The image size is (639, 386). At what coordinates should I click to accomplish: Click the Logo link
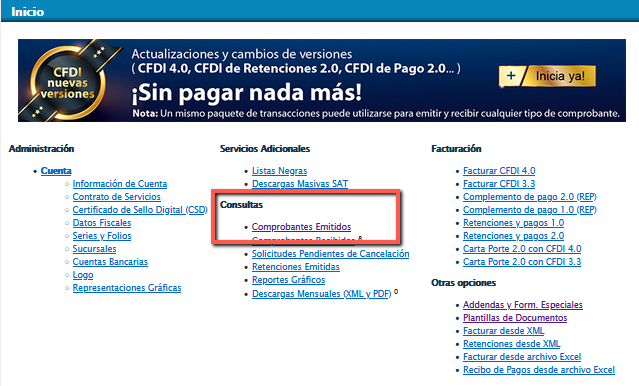click(x=83, y=275)
